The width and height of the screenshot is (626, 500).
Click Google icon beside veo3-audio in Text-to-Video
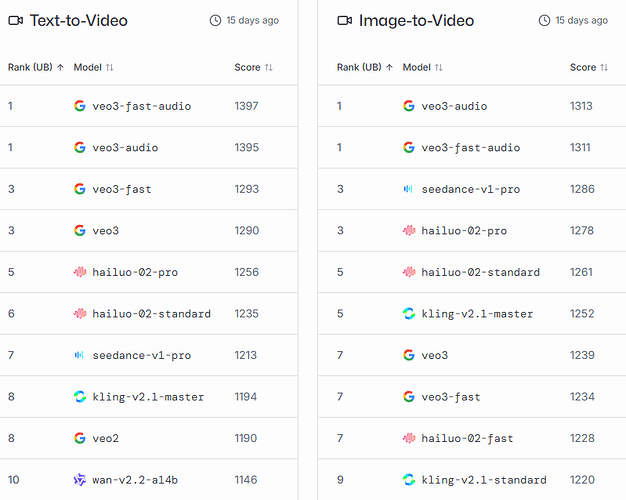tap(80, 147)
